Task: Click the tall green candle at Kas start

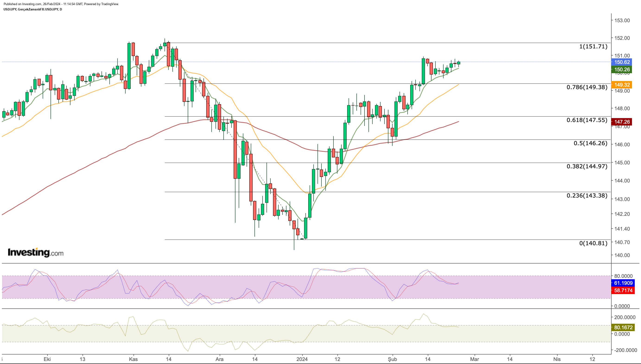Action: pos(129,66)
